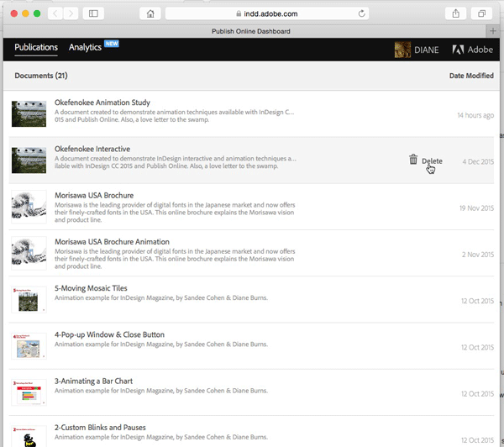Toggle the Safari sidebar button
The height and width of the screenshot is (447, 504).
tap(93, 13)
